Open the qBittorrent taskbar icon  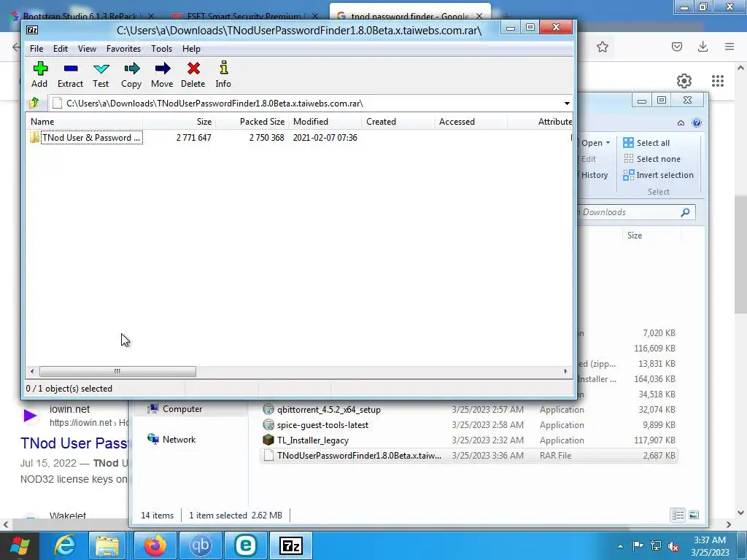[201, 545]
